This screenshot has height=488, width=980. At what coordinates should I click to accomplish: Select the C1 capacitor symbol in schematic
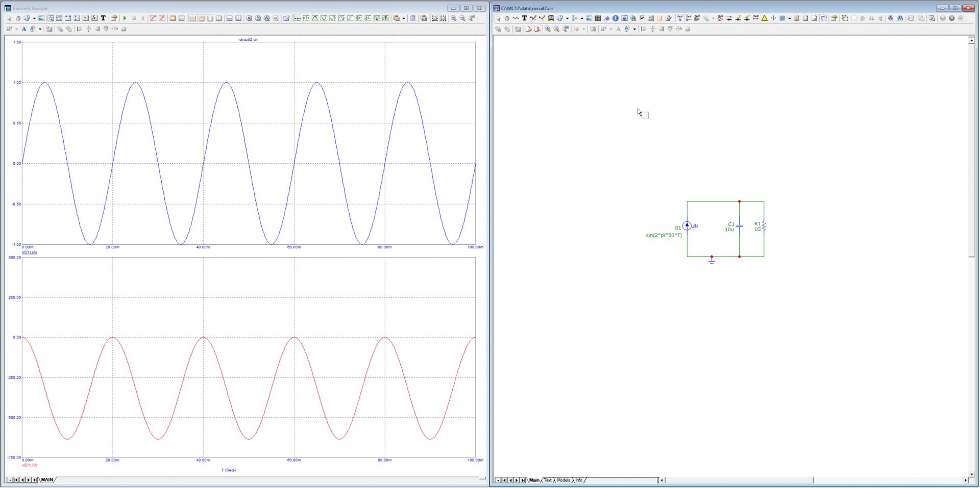(739, 226)
